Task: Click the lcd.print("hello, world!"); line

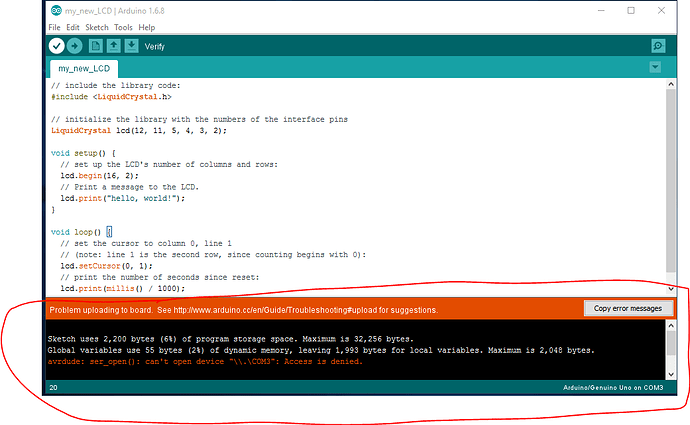Action: (123, 198)
